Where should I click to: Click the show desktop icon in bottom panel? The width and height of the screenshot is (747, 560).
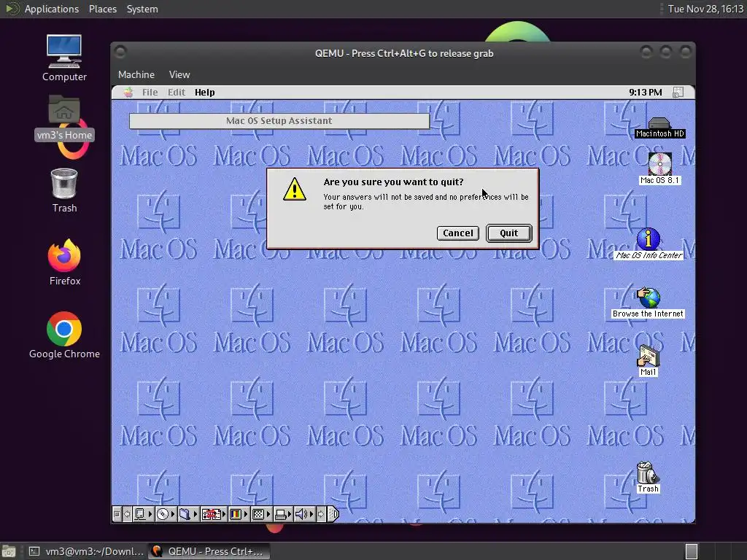click(x=9, y=551)
